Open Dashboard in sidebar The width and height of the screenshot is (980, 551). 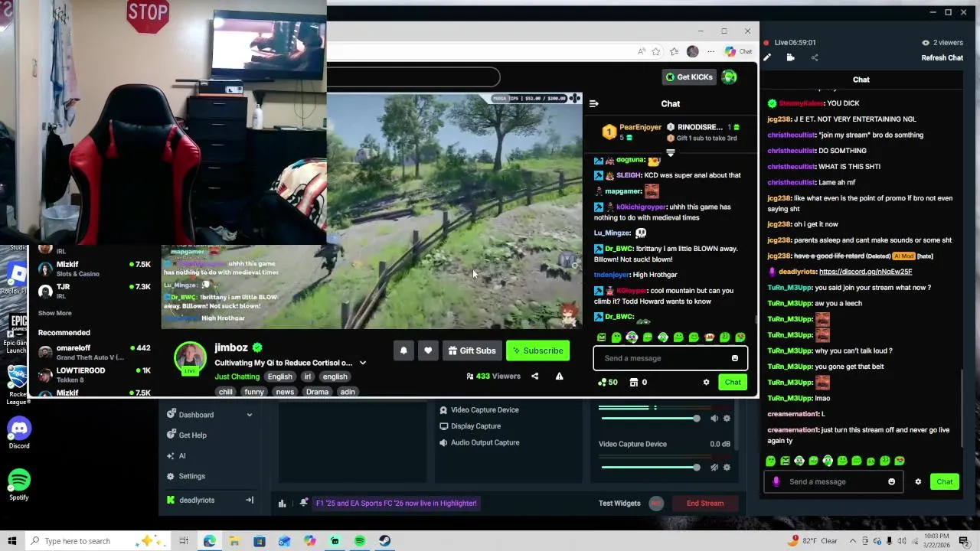pos(196,415)
